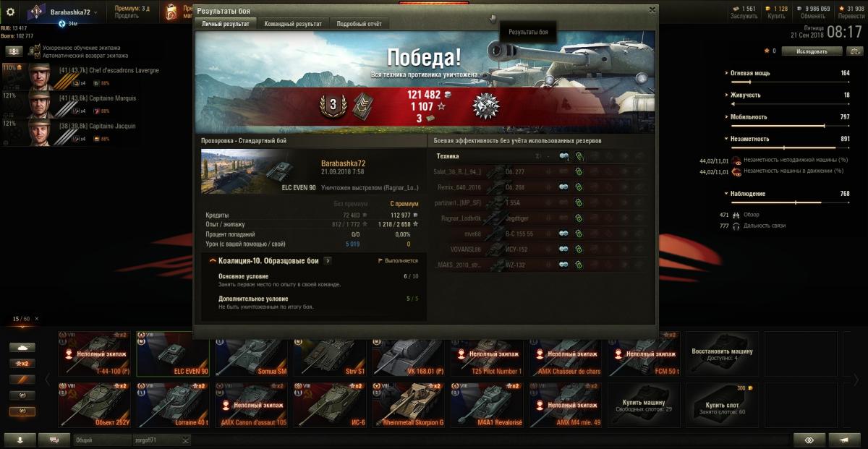Reset the 15/60 carousel filter counter
This screenshot has height=449, width=868.
pyautogui.click(x=37, y=319)
